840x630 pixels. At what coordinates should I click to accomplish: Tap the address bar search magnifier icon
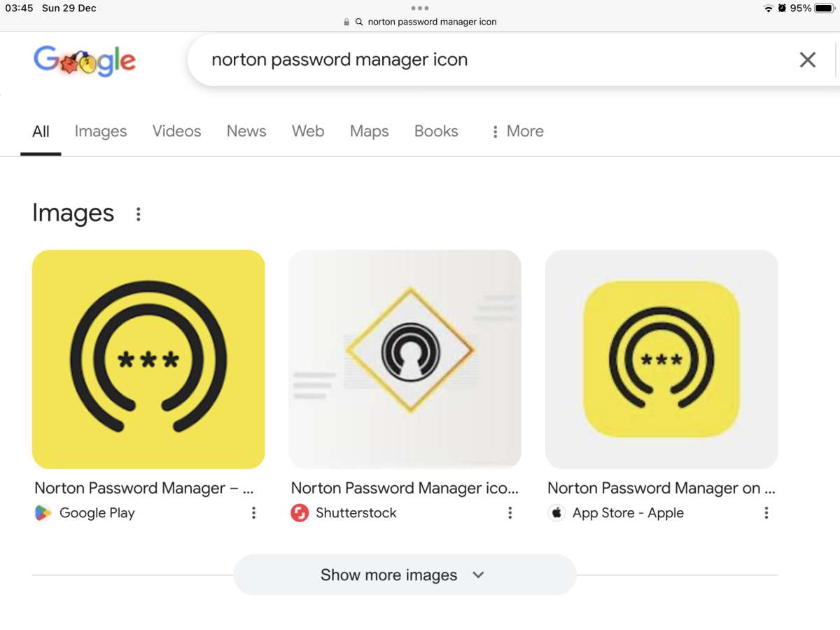359,22
